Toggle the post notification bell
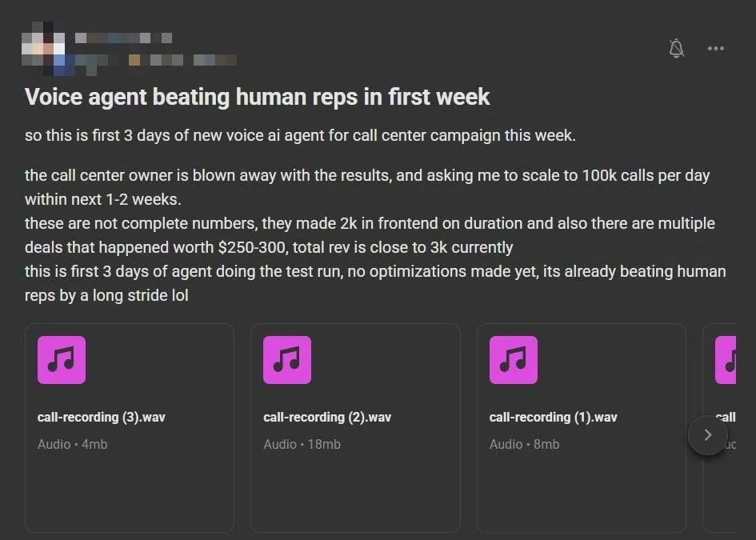The height and width of the screenshot is (540, 756). tap(677, 49)
